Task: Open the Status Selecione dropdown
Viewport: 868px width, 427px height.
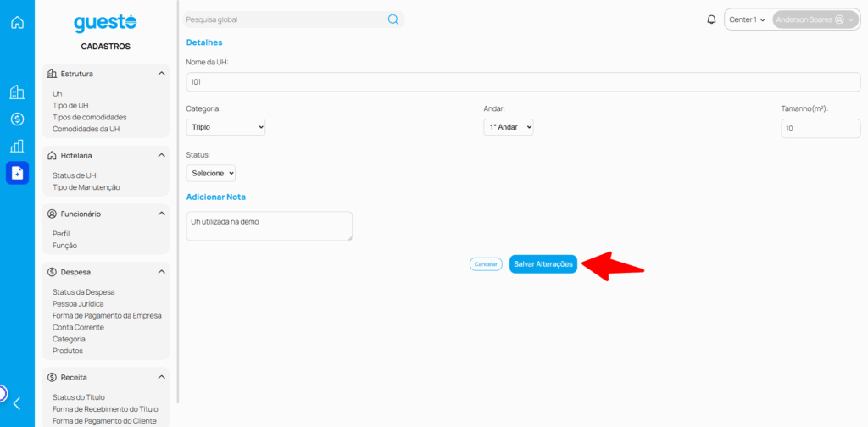Action: point(211,173)
